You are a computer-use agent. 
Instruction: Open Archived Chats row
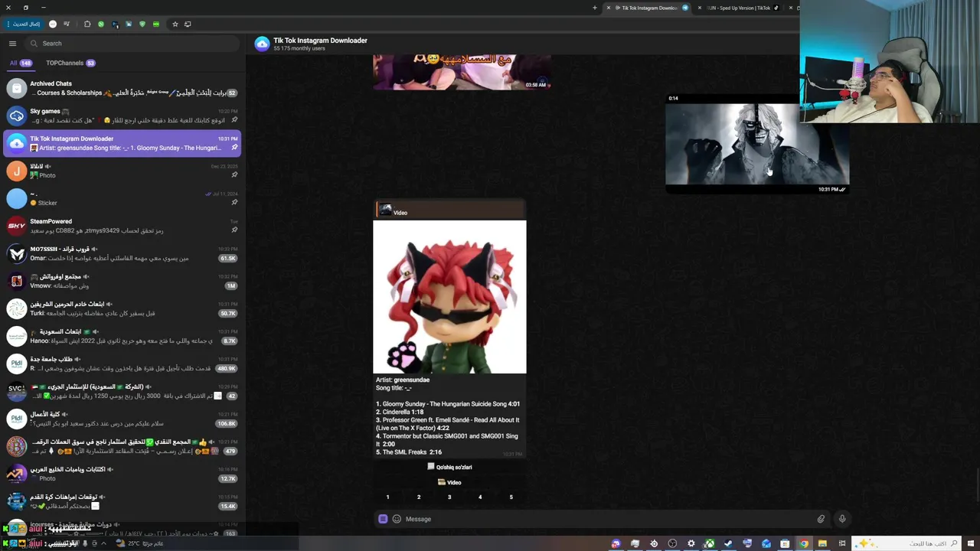[122, 88]
